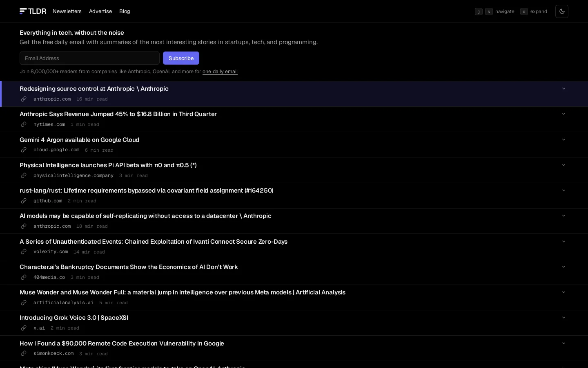The image size is (588, 368).
Task: Open the Newsletters menu item
Action: point(67,11)
